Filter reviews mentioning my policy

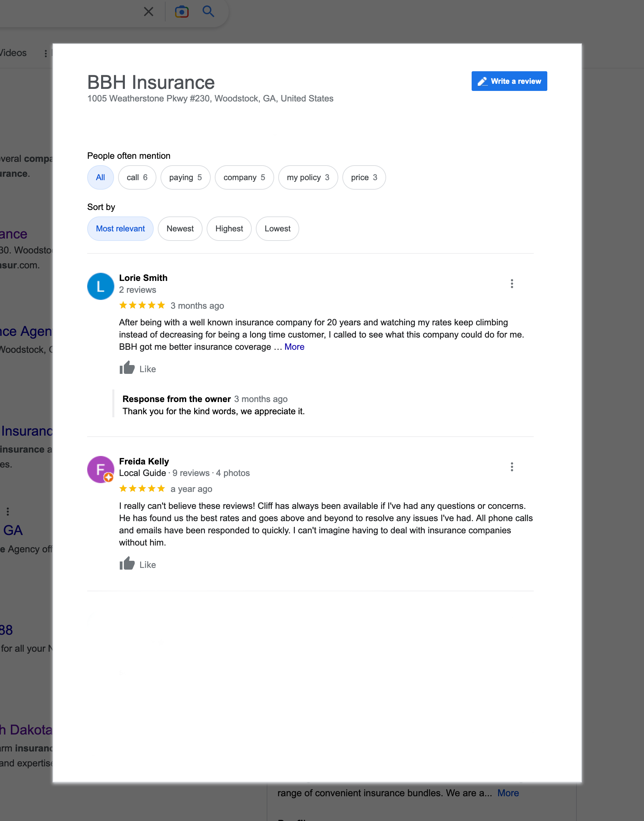click(308, 177)
